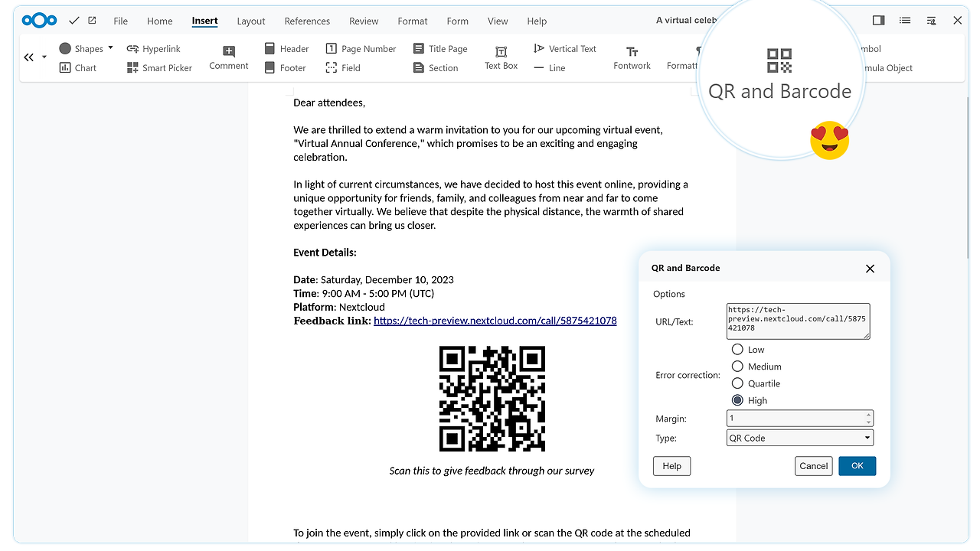The height and width of the screenshot is (551, 980).
Task: Click the "Time: 9:00 AM - 5:00 PM" line
Action: tap(364, 294)
